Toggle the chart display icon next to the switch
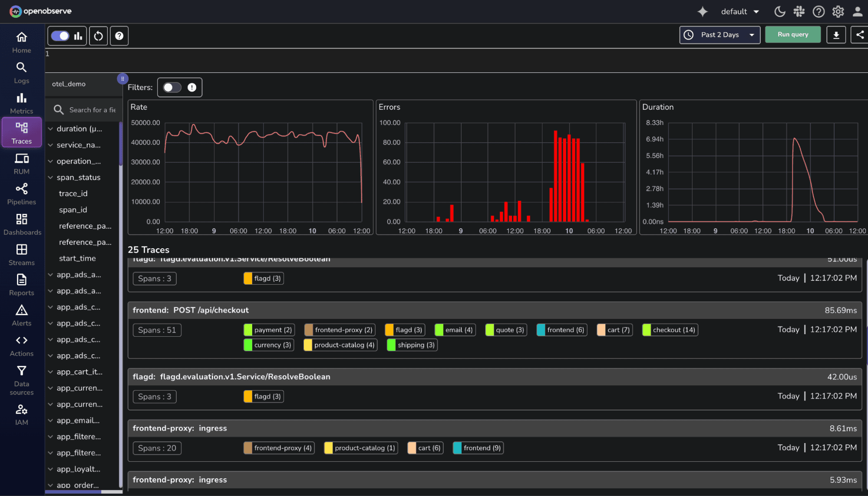This screenshot has width=868, height=496. pyautogui.click(x=78, y=36)
